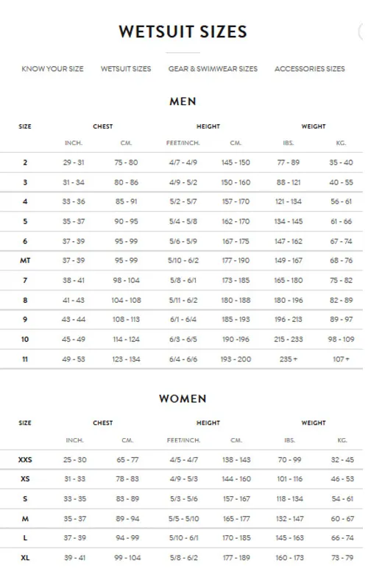
Task: Click the MT size label in the Men table
Action: click(25, 261)
